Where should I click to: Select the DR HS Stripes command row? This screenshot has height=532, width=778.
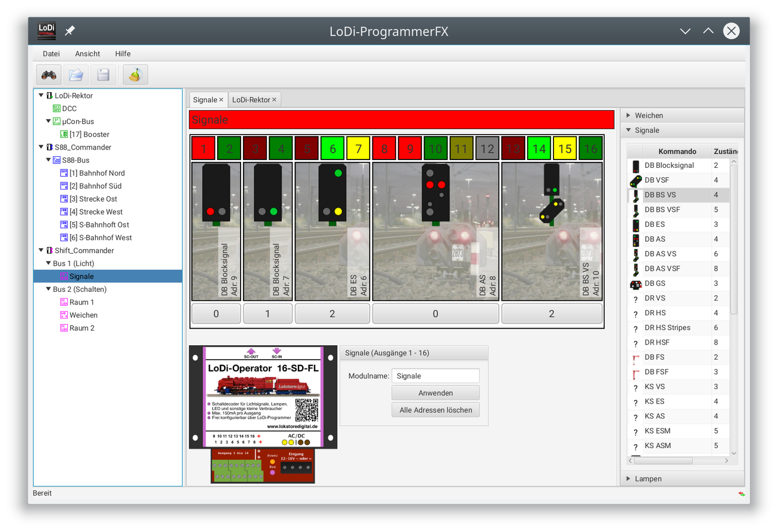[x=679, y=328]
